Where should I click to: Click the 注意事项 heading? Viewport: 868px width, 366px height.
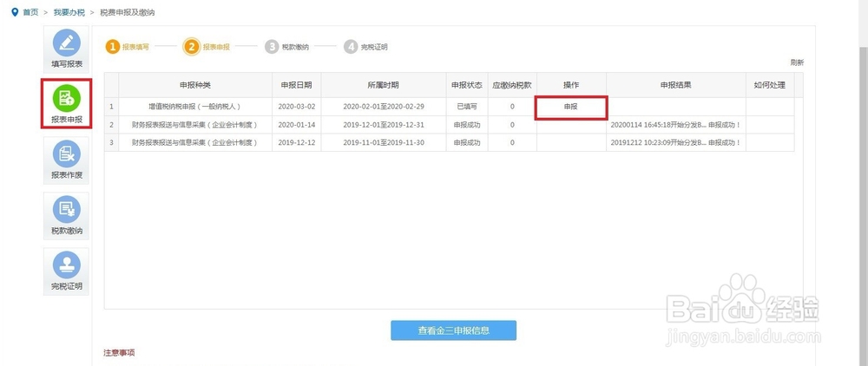[119, 353]
